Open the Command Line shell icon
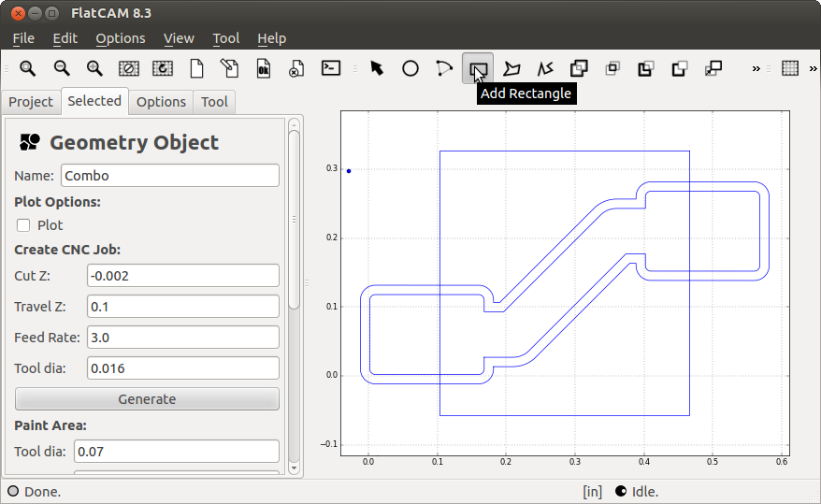 point(331,68)
